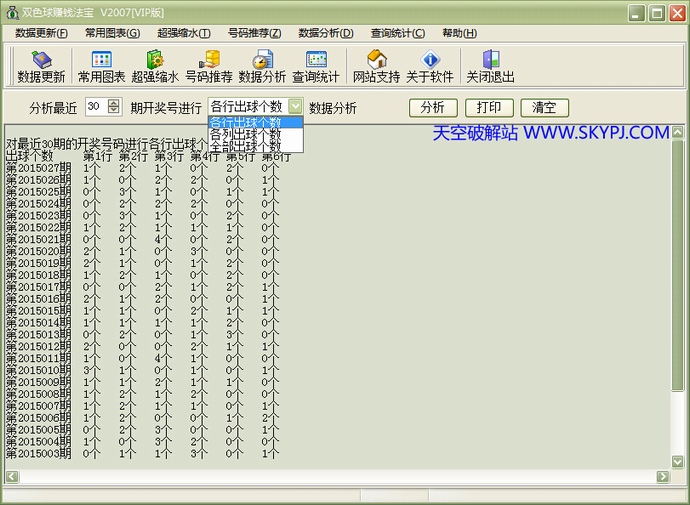
Task: Decrease the period count with down arrow
Action: coord(113,111)
